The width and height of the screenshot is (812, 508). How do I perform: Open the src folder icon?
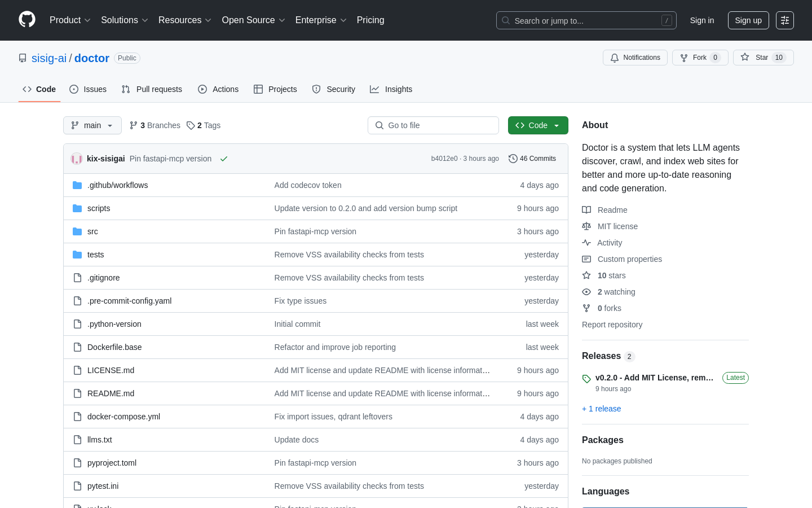[77, 231]
